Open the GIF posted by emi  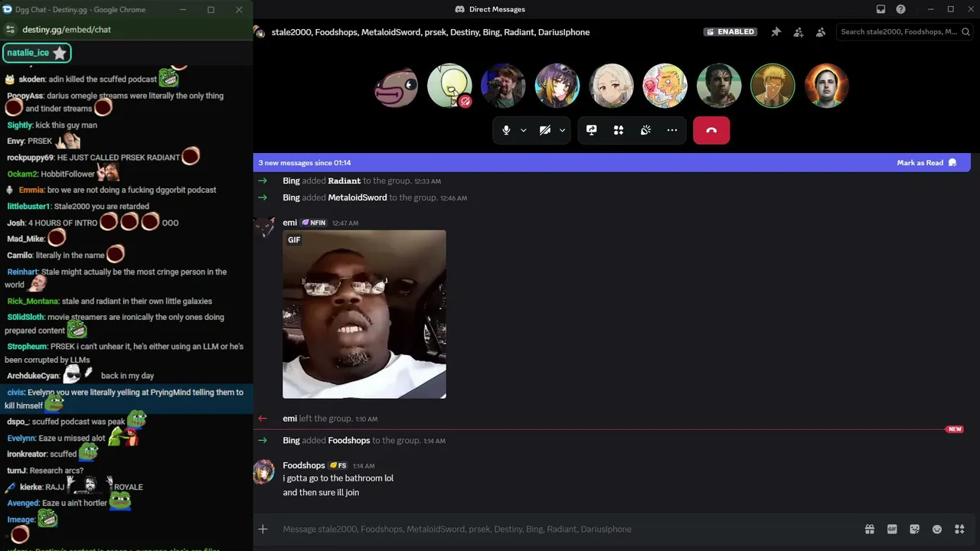(x=364, y=315)
